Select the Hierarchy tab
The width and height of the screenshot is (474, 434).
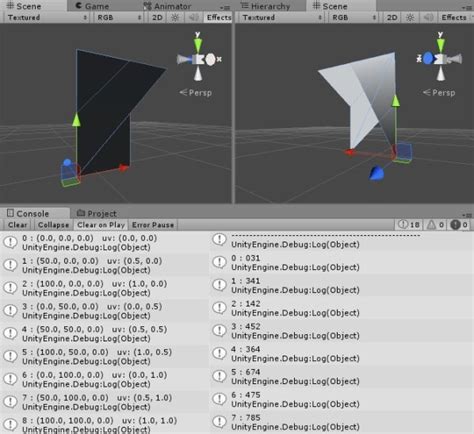(266, 6)
